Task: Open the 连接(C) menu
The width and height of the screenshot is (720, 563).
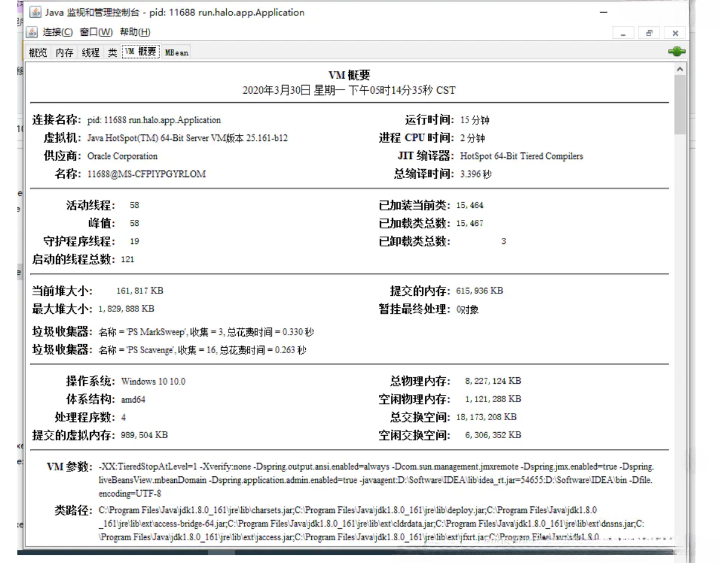Action: click(57, 32)
